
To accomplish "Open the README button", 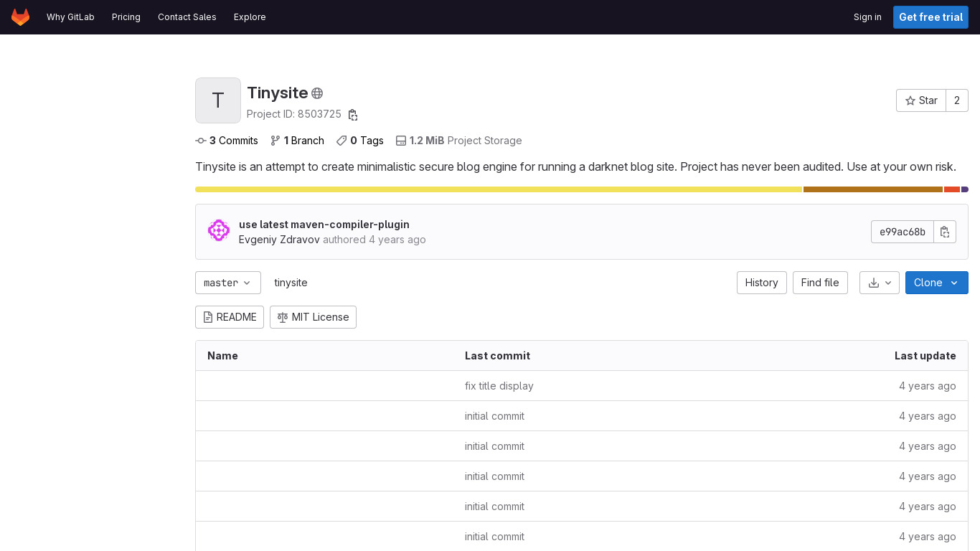I will [x=230, y=317].
